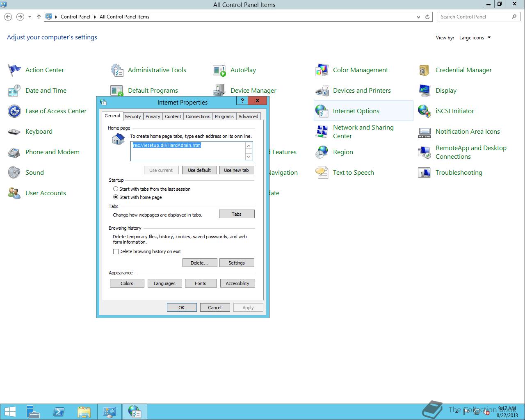Select Start with tabs from last session
Image resolution: width=525 pixels, height=420 pixels.
click(x=116, y=189)
